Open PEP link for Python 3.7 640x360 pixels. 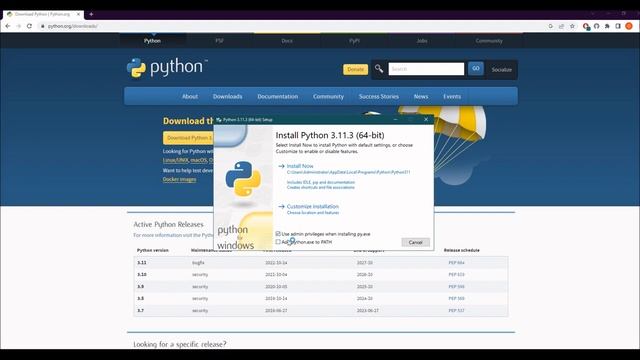tap(456, 311)
